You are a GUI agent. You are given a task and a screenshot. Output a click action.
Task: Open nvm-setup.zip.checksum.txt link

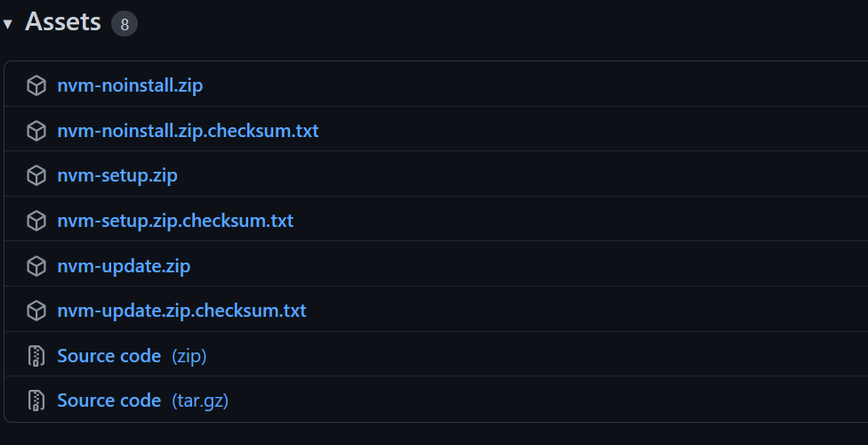(x=175, y=221)
